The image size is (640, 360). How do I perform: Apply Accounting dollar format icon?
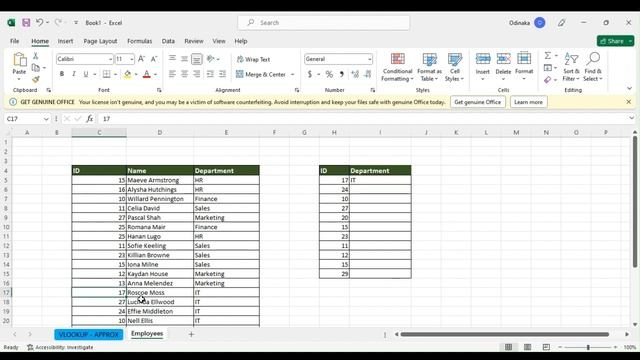coord(310,74)
